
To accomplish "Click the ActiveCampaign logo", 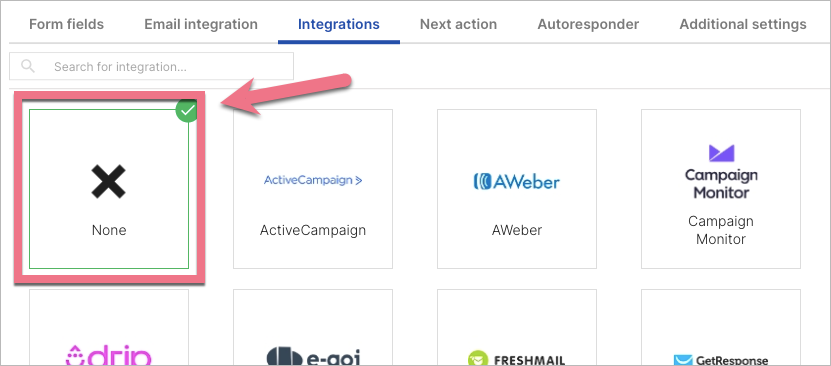I will (313, 181).
